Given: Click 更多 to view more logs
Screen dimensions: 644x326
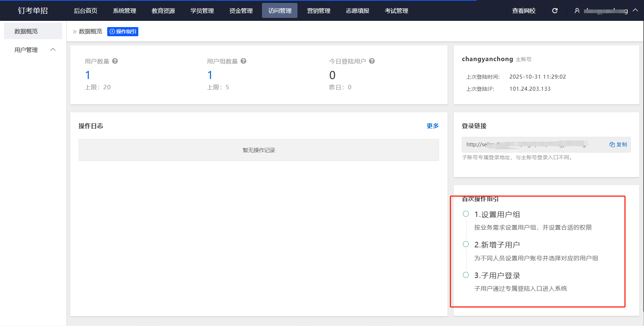Looking at the screenshot, I should point(433,126).
